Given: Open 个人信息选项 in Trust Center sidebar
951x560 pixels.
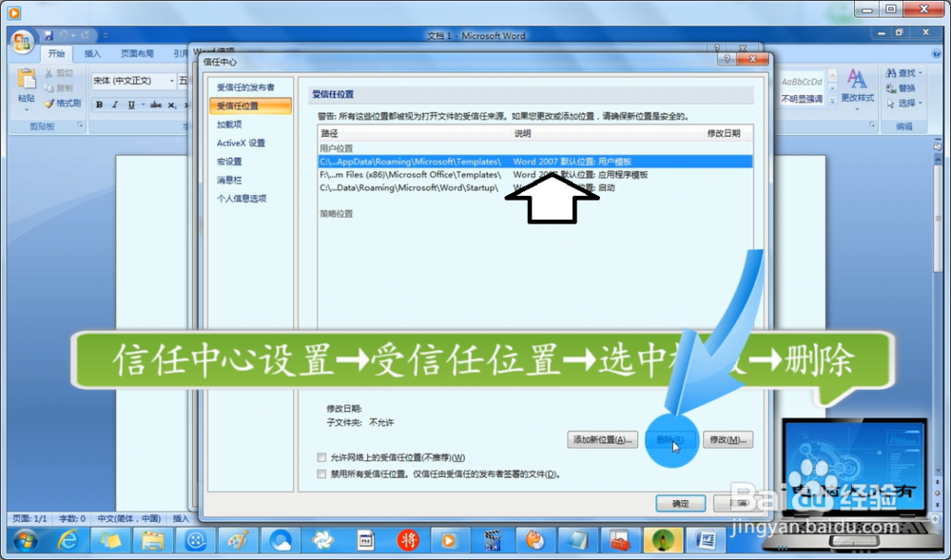Looking at the screenshot, I should click(x=242, y=199).
